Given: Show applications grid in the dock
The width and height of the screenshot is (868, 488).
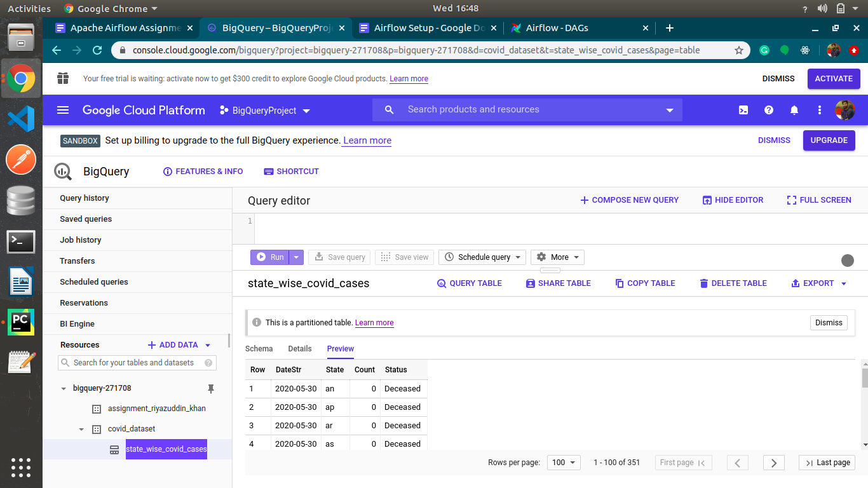Looking at the screenshot, I should coord(21,467).
